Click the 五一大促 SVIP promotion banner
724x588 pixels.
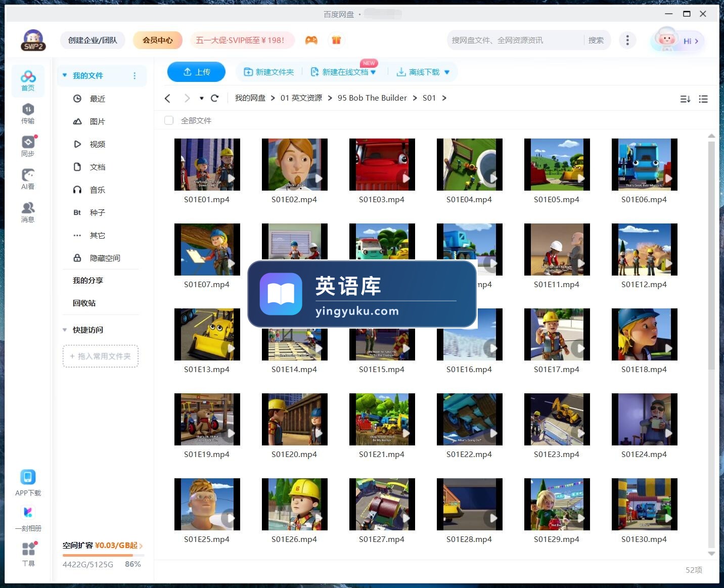pos(242,40)
